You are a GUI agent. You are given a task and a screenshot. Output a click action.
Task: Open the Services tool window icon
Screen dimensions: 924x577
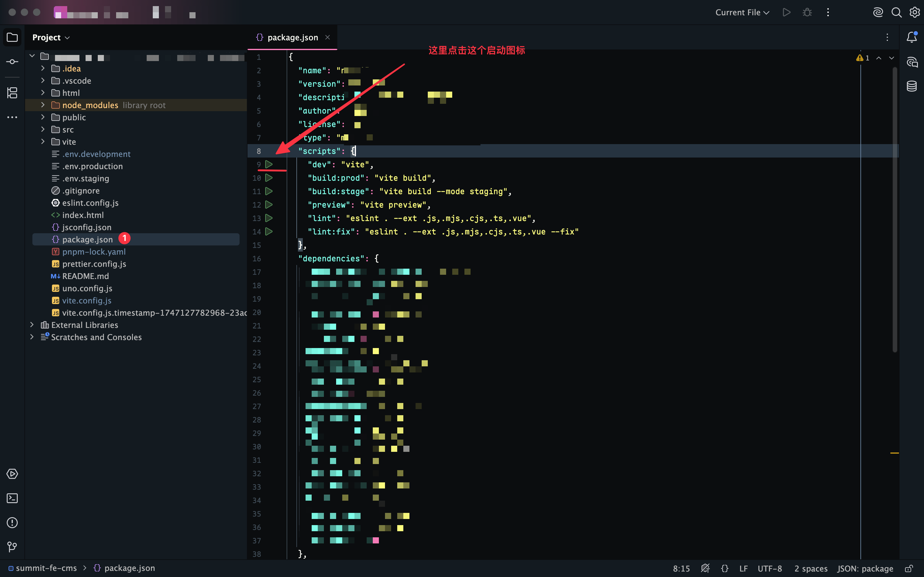tap(12, 474)
